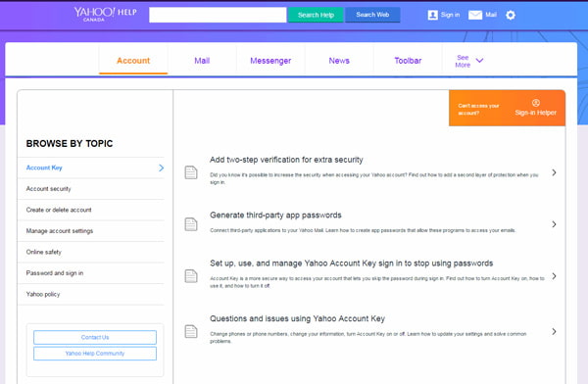This screenshot has height=384, width=588.
Task: Click document icon beside Questions and issues article
Action: [191, 331]
